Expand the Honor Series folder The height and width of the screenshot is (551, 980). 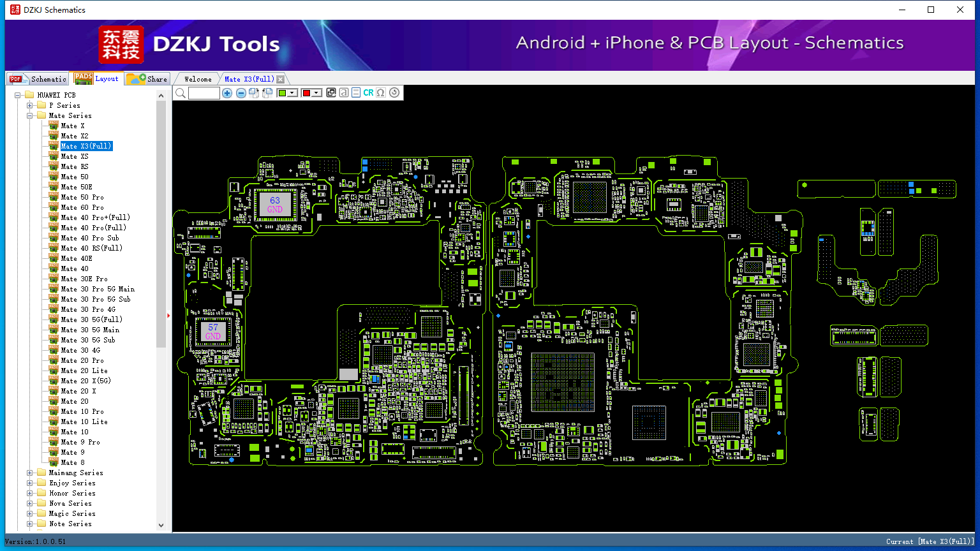29,493
